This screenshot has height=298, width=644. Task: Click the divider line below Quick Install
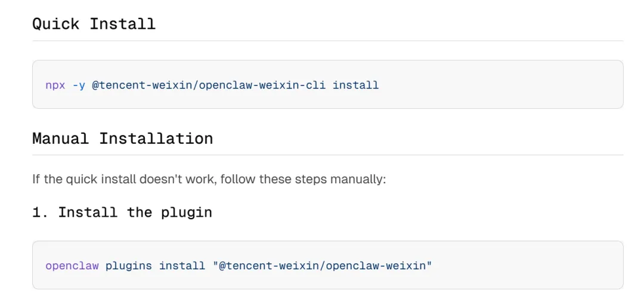pyautogui.click(x=327, y=41)
